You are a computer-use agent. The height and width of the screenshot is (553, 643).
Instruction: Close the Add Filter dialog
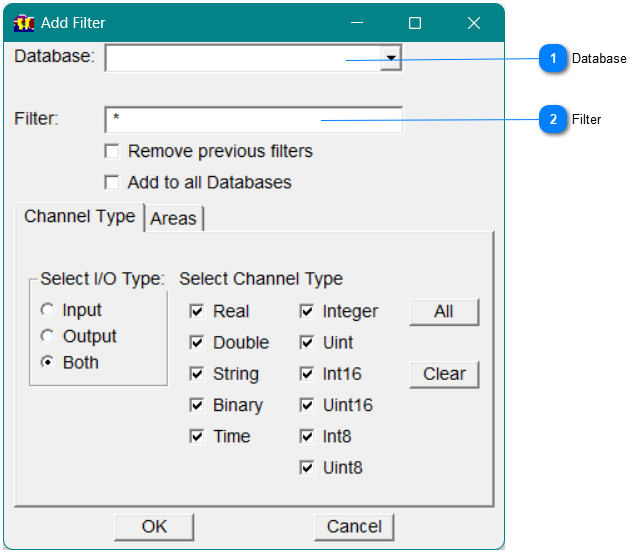tap(474, 23)
